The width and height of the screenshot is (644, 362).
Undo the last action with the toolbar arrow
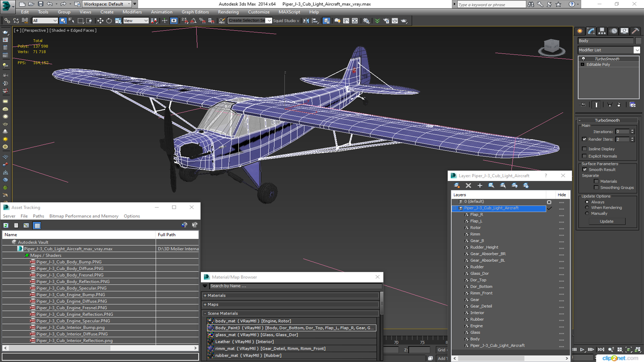[x=50, y=4]
